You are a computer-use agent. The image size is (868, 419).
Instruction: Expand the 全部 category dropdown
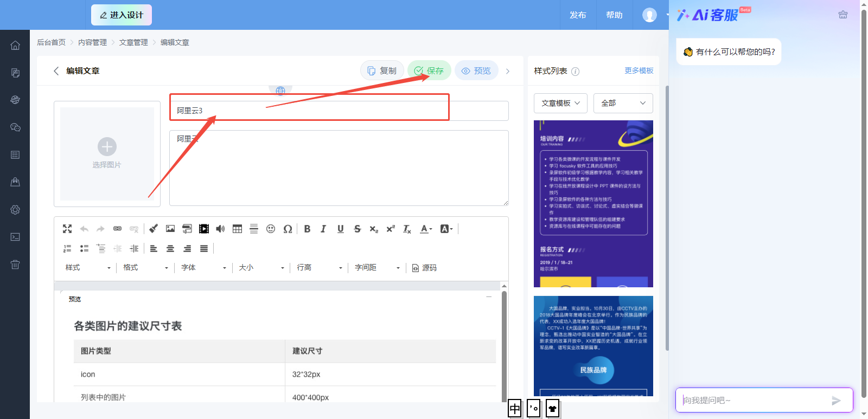tap(623, 103)
